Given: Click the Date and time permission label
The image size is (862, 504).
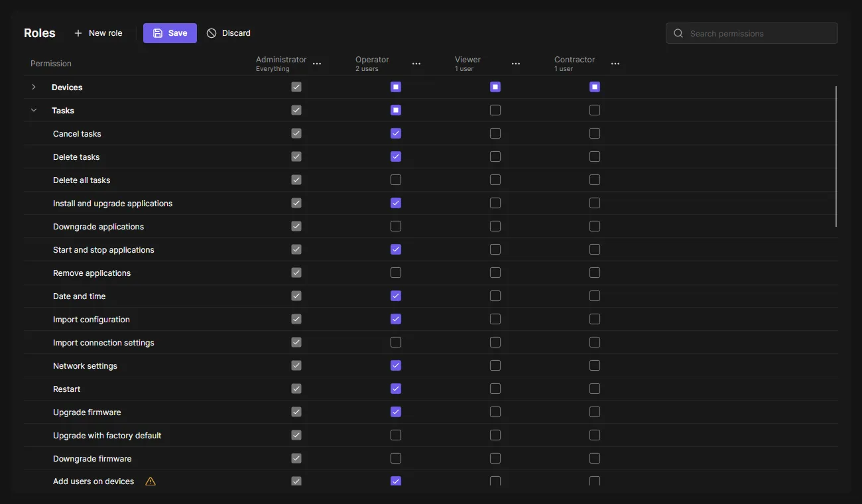Looking at the screenshot, I should (x=79, y=296).
